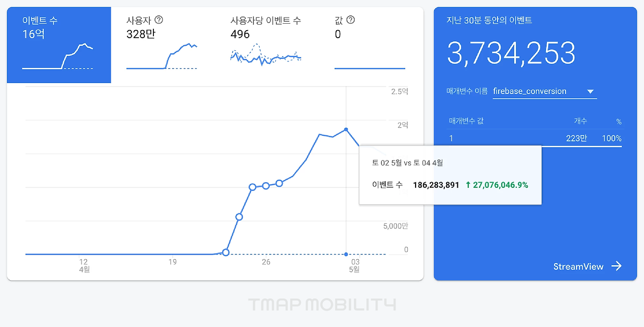Open the firebase_conversion parameter dropdown
This screenshot has width=644, height=327.
tap(591, 91)
